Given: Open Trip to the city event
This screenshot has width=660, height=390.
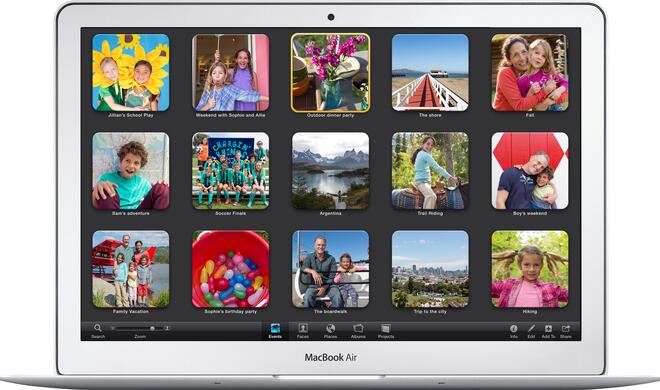Looking at the screenshot, I should click(430, 269).
